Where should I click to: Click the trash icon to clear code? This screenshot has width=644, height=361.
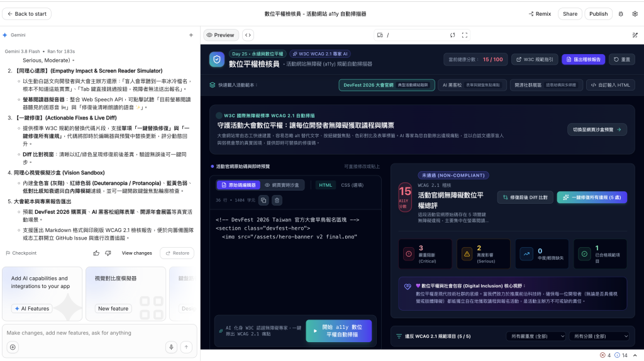277,201
